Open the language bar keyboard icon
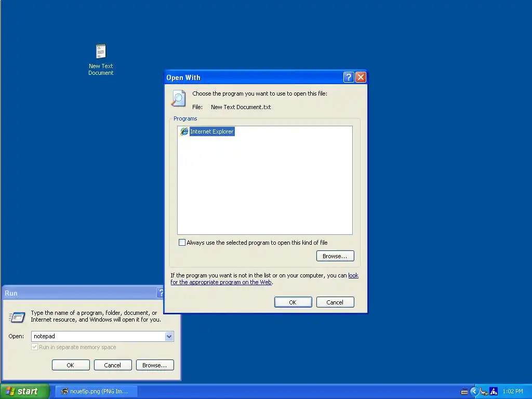This screenshot has width=532, height=399. point(464,392)
